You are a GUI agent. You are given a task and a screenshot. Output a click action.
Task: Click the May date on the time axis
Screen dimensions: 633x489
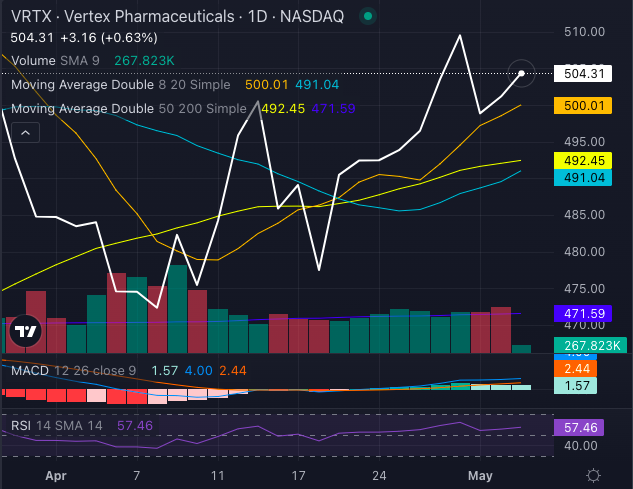(x=480, y=476)
